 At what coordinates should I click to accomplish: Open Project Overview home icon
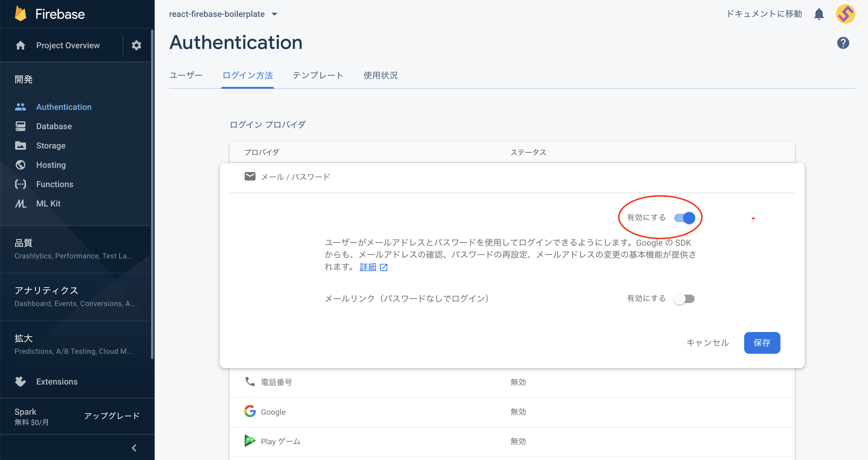point(21,46)
